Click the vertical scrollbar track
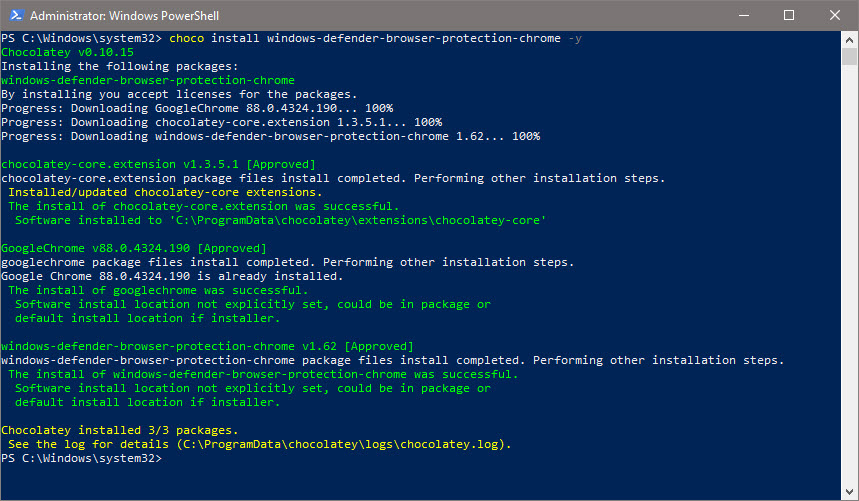Image resolution: width=859 pixels, height=501 pixels. click(849, 300)
